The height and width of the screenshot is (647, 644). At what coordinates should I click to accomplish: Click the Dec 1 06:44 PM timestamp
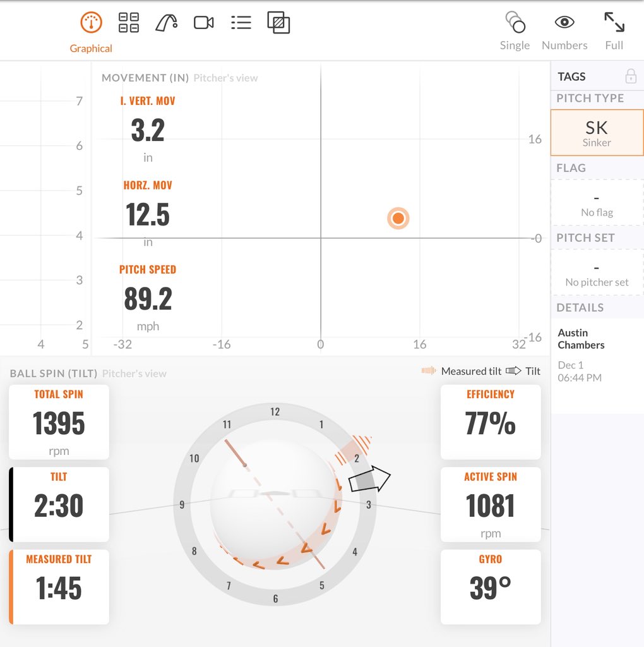(579, 372)
